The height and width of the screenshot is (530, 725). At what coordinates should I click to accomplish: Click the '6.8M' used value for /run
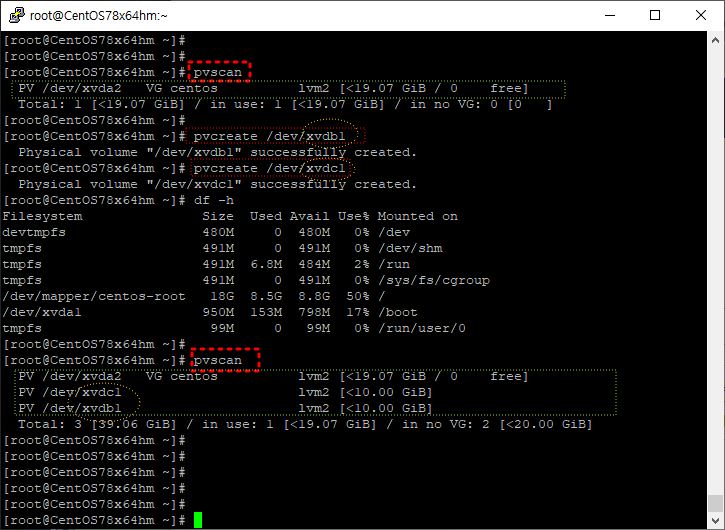[x=266, y=265]
